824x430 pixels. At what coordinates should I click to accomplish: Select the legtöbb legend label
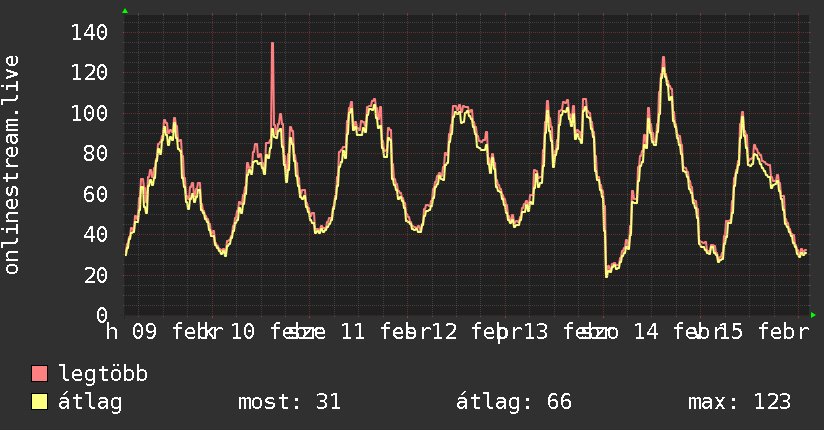103,374
